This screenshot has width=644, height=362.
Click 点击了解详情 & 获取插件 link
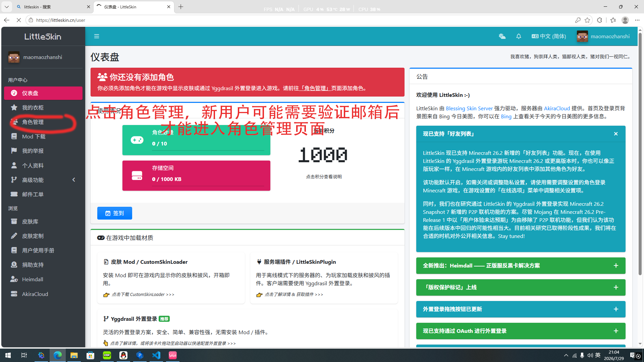pyautogui.click(x=294, y=294)
